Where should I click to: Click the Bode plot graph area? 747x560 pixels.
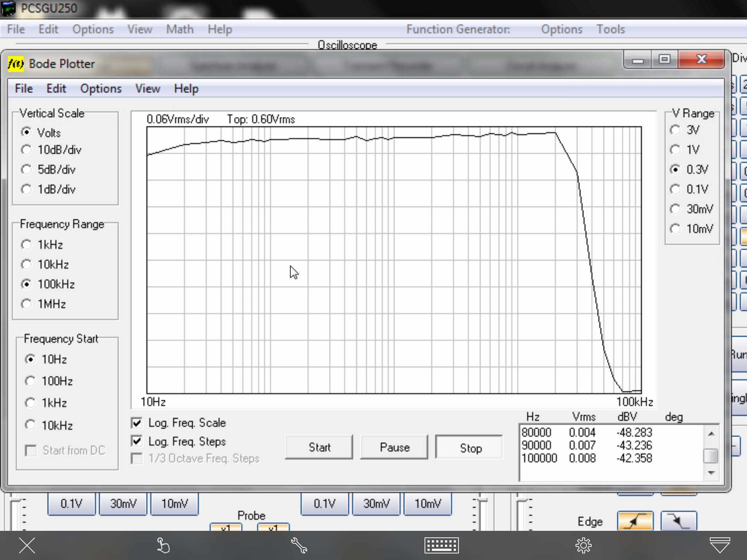click(394, 260)
